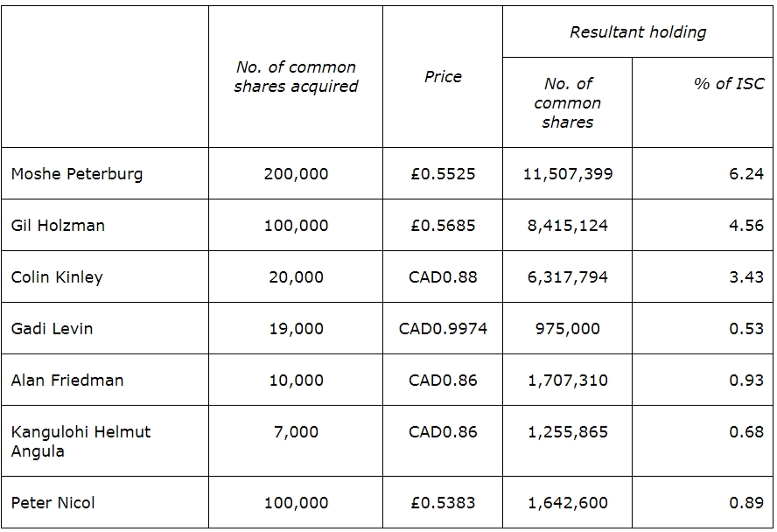Viewport: 777px width, 532px height.
Task: Select the Gadi Levin name cell
Action: tap(52, 329)
